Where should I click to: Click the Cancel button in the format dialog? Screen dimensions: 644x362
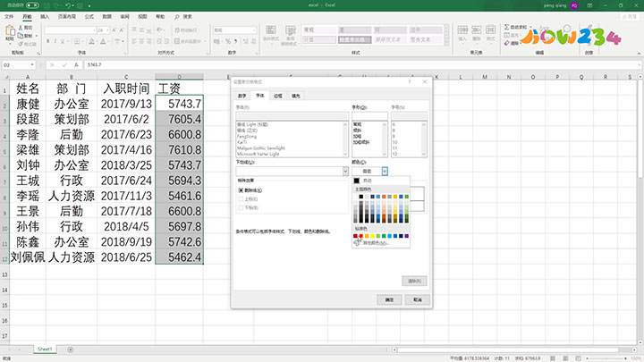click(x=418, y=300)
